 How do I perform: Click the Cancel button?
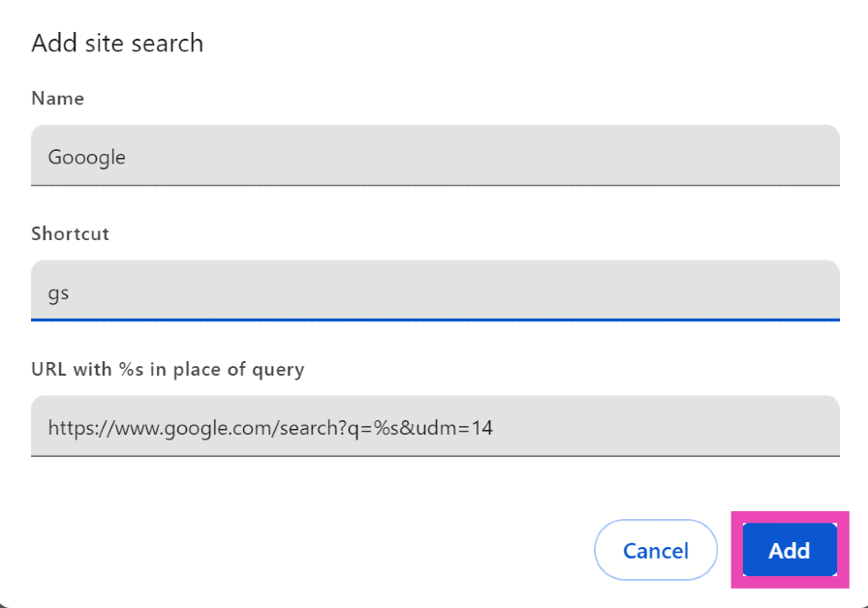(x=655, y=551)
